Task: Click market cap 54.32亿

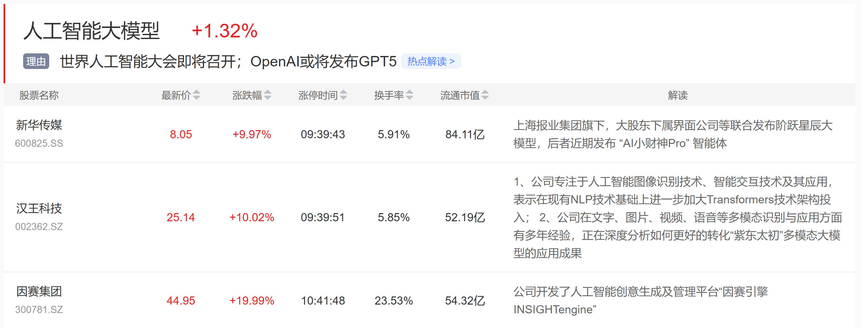Action: pos(465,300)
